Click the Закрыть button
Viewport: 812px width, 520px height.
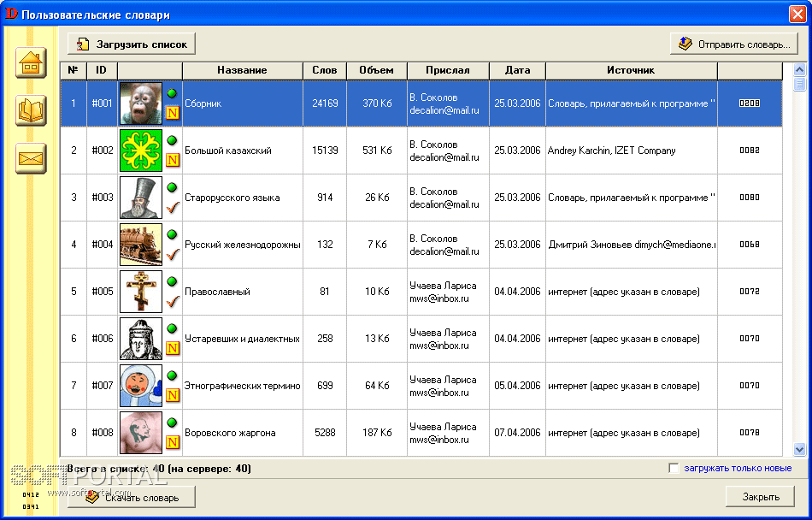(x=760, y=497)
